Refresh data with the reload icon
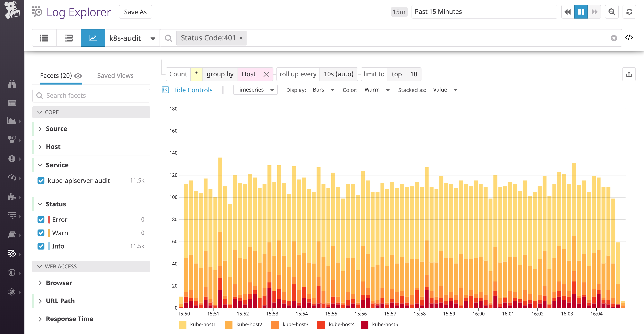The height and width of the screenshot is (334, 644). click(630, 12)
